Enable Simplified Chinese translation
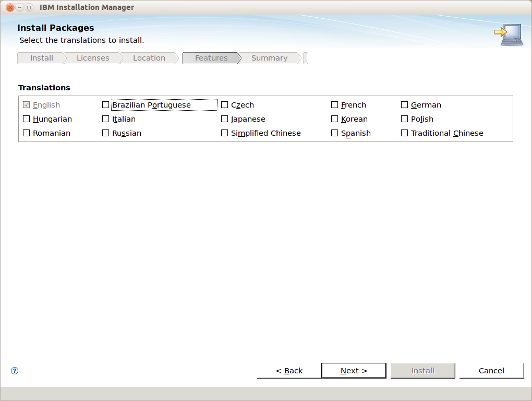The height and width of the screenshot is (401, 532). coord(224,133)
